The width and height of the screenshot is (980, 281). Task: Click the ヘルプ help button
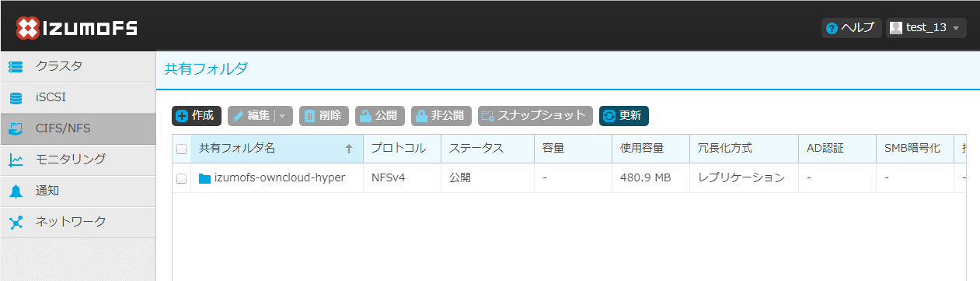851,28
